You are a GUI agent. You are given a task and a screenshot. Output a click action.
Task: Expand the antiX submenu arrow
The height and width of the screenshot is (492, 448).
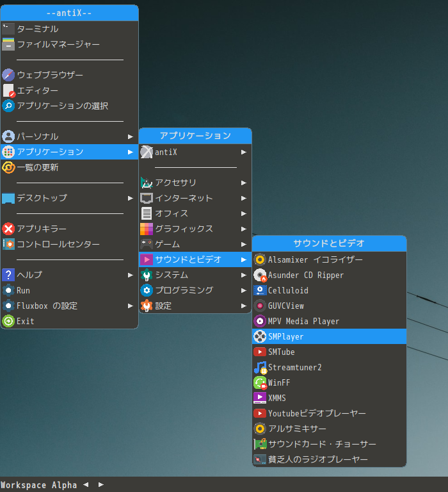point(244,152)
